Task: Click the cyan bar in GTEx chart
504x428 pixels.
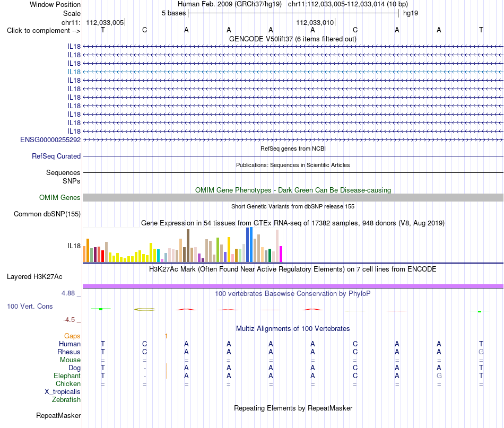Action: tap(159, 256)
